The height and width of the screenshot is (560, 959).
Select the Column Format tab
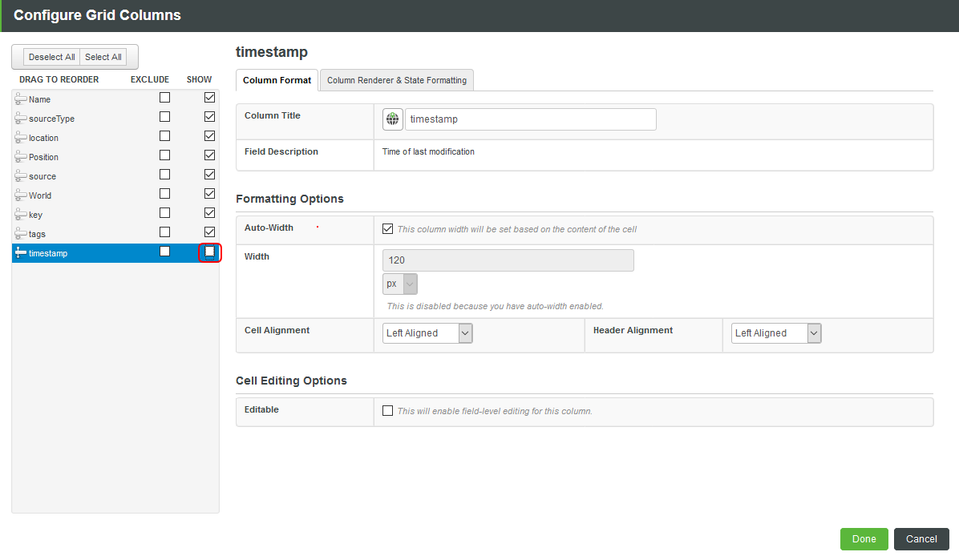point(276,80)
